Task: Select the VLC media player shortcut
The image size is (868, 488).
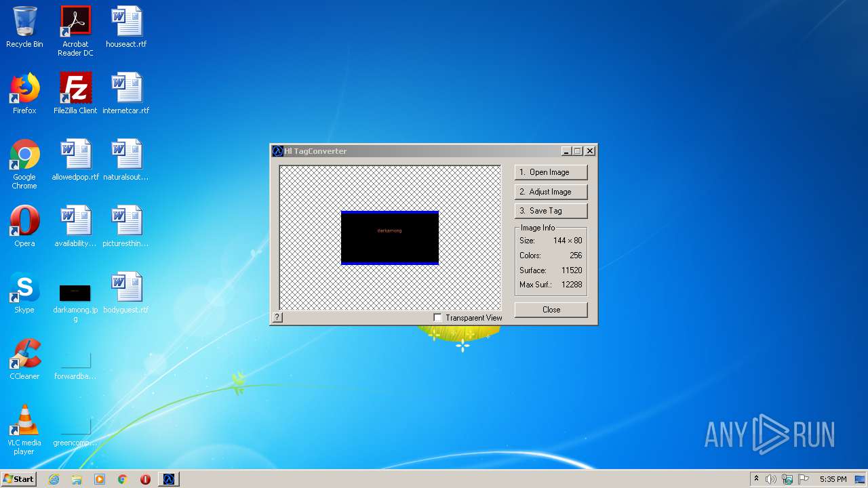Action: click(x=24, y=430)
